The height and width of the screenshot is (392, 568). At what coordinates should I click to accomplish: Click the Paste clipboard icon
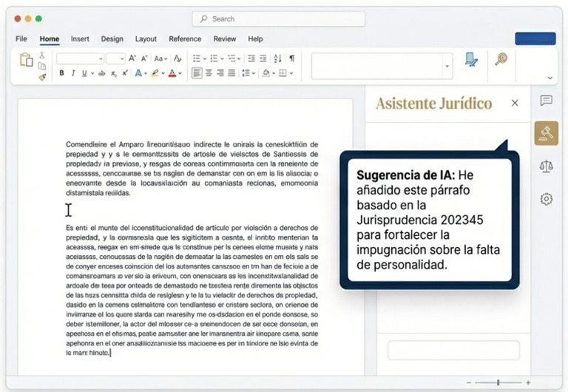26,60
